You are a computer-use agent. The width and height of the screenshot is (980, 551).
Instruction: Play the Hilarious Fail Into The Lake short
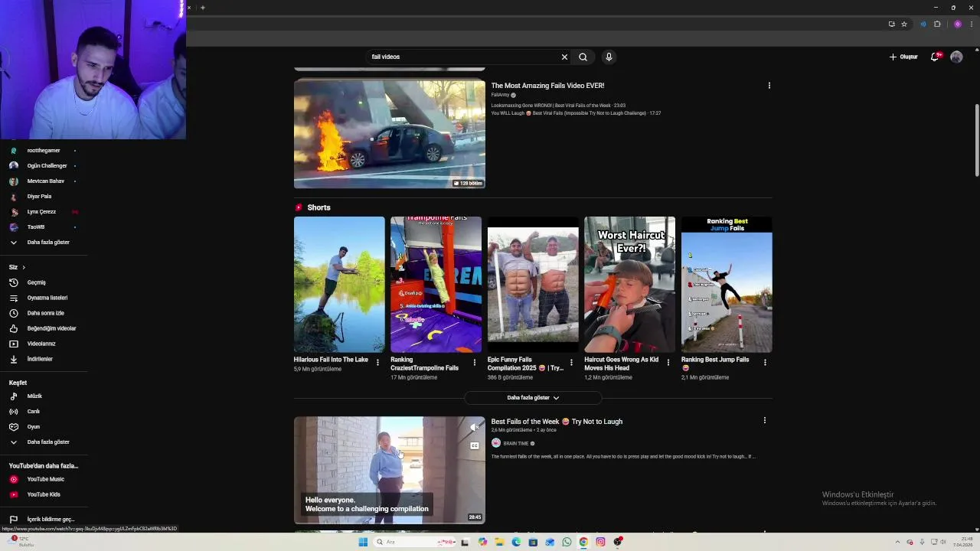tap(339, 285)
